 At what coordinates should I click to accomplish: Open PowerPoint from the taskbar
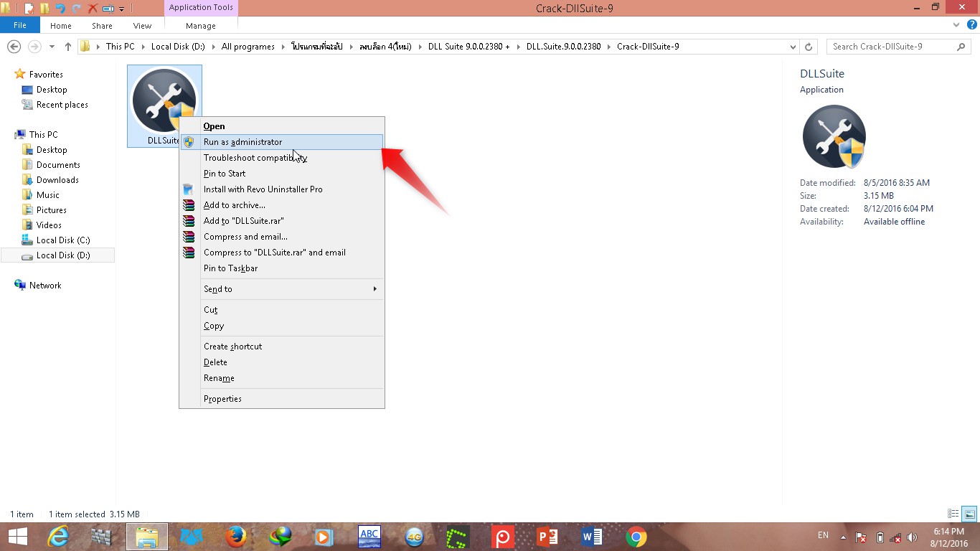click(x=547, y=537)
